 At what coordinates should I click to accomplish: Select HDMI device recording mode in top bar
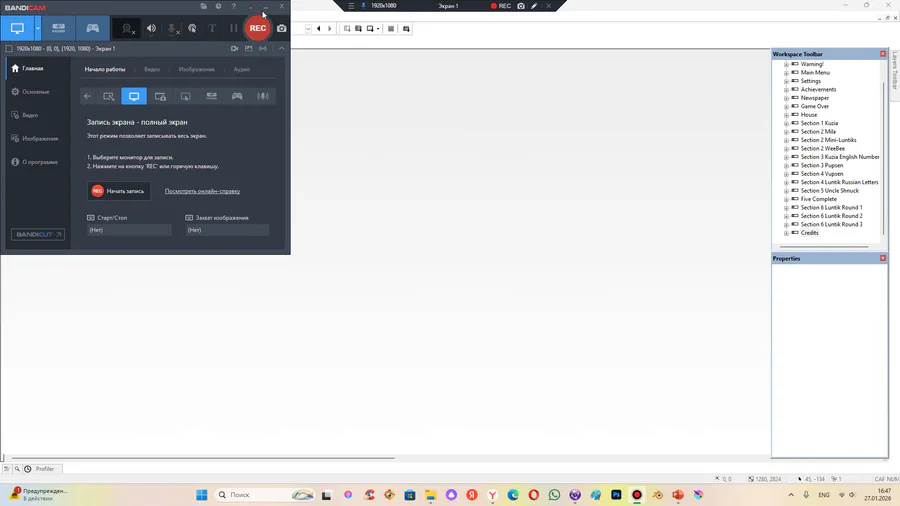click(x=59, y=28)
